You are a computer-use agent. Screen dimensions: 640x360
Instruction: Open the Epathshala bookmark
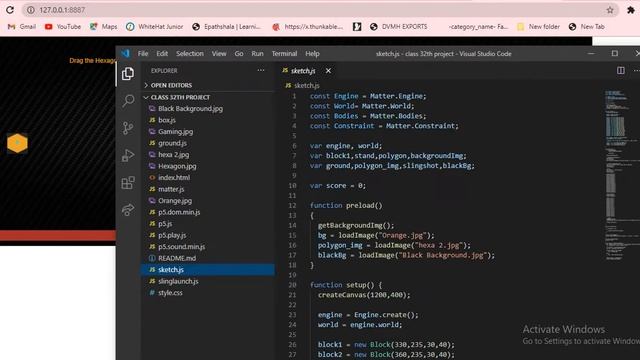pos(226,27)
